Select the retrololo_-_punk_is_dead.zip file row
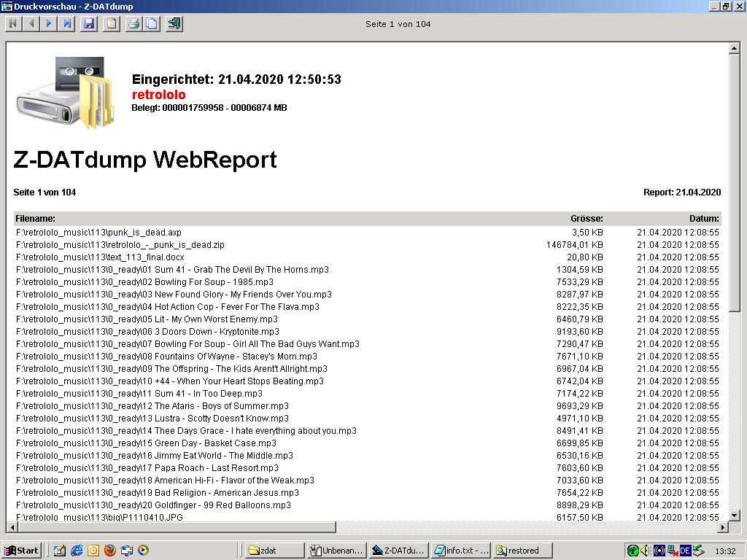747x560 pixels. tap(368, 245)
